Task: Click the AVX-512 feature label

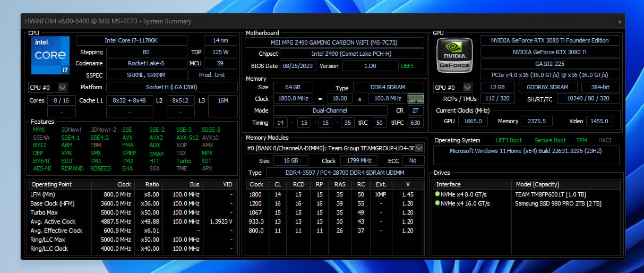Action: coord(186,138)
